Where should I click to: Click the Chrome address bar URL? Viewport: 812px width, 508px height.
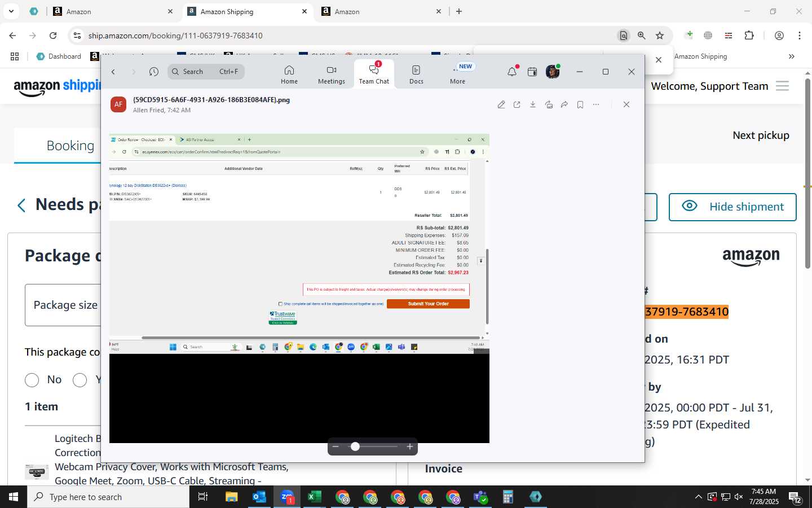coord(175,36)
